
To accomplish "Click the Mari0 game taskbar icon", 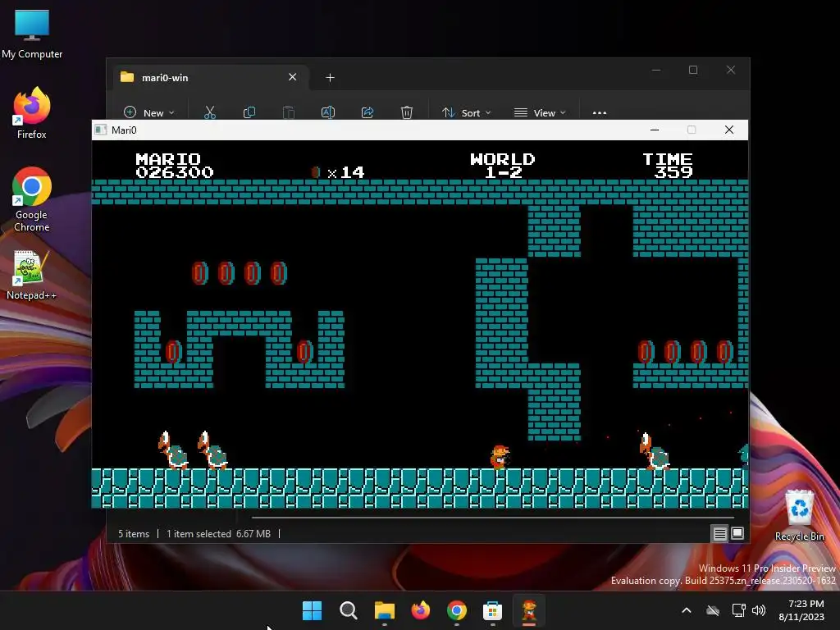I will pyautogui.click(x=529, y=610).
